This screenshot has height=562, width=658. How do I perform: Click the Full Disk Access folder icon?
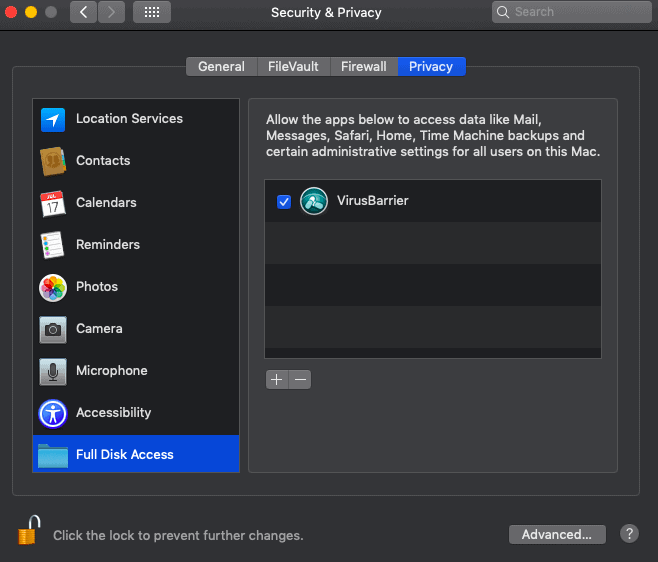pos(53,455)
